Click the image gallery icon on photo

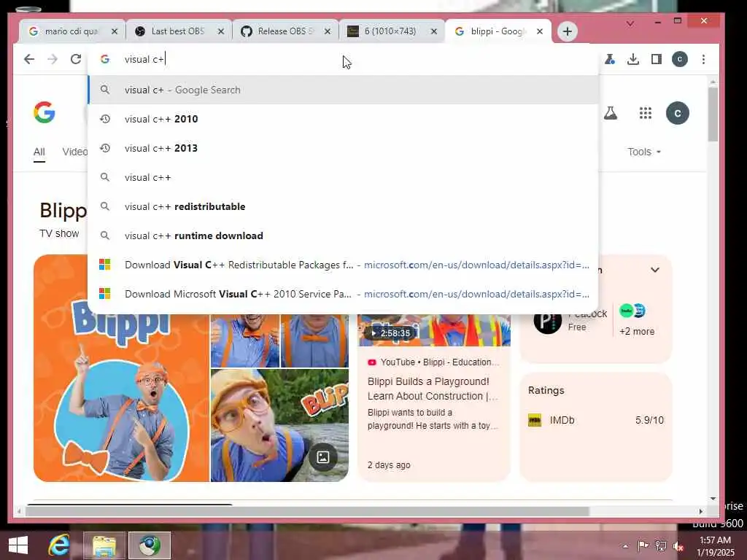(322, 457)
